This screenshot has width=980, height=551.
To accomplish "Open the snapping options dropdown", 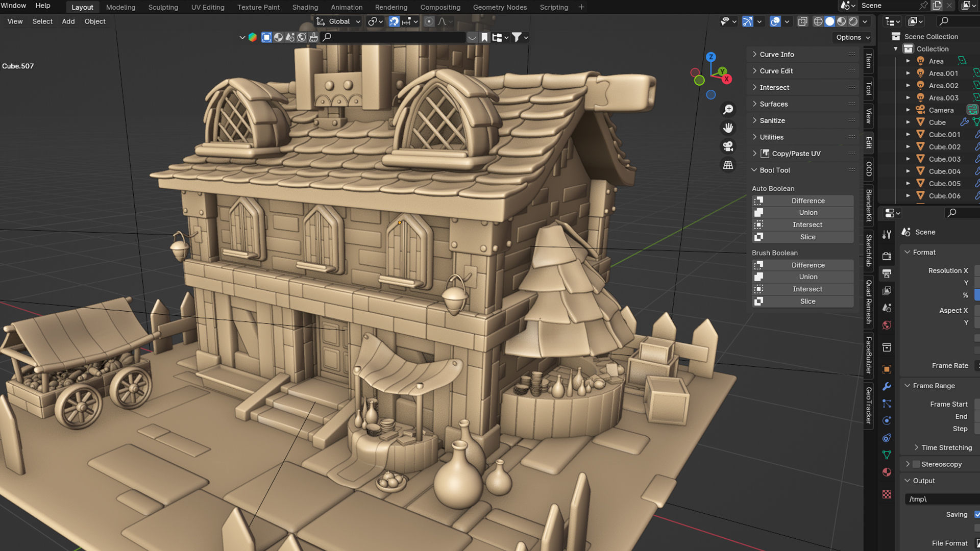I will click(x=410, y=21).
